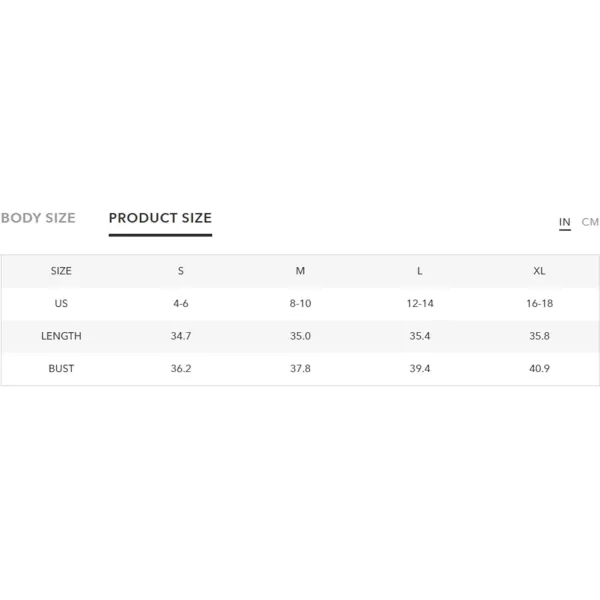Image resolution: width=600 pixels, height=600 pixels.
Task: Toggle units to IN
Action: 564,222
